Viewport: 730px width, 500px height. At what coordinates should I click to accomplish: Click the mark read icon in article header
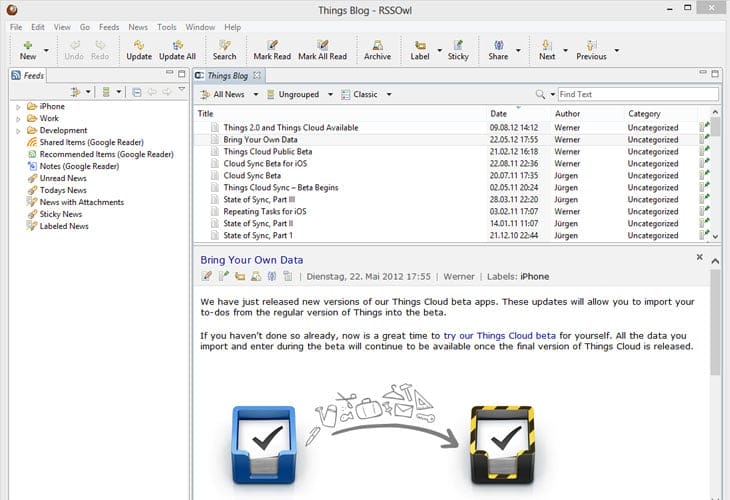(206, 276)
